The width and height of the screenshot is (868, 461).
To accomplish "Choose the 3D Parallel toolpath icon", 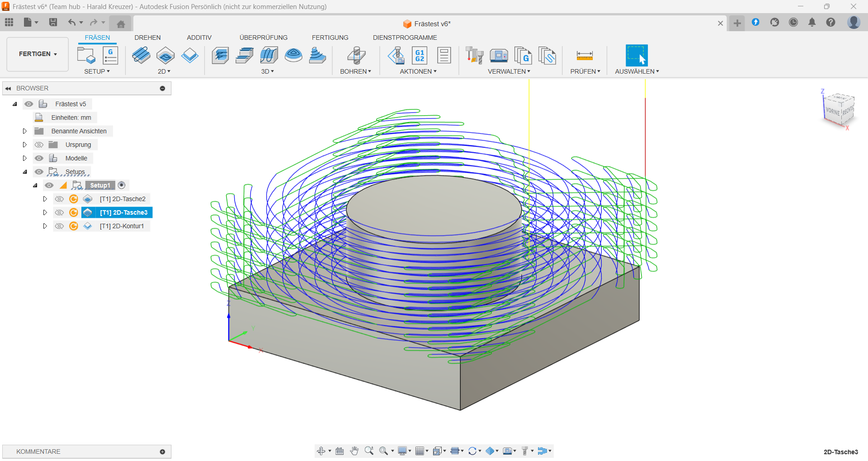I will click(x=269, y=56).
